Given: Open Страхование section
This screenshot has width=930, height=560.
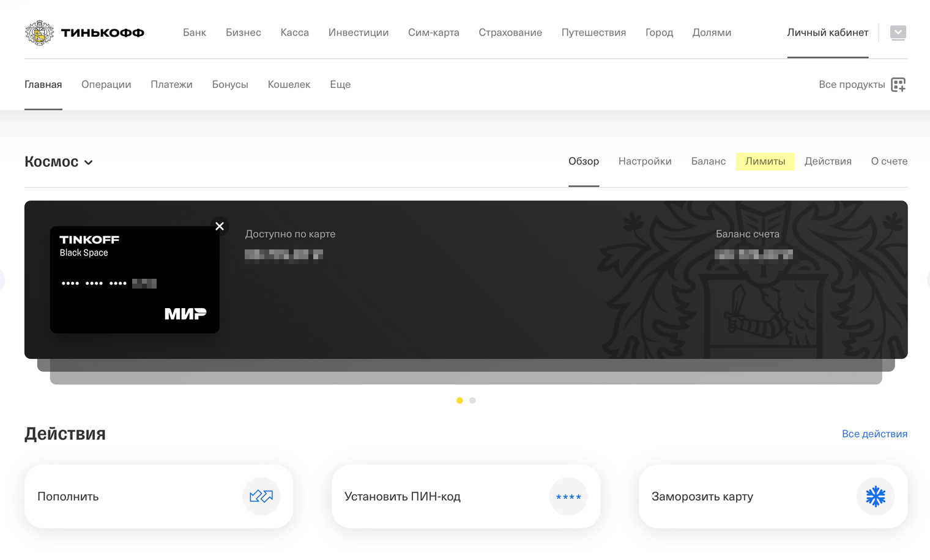Looking at the screenshot, I should [510, 32].
